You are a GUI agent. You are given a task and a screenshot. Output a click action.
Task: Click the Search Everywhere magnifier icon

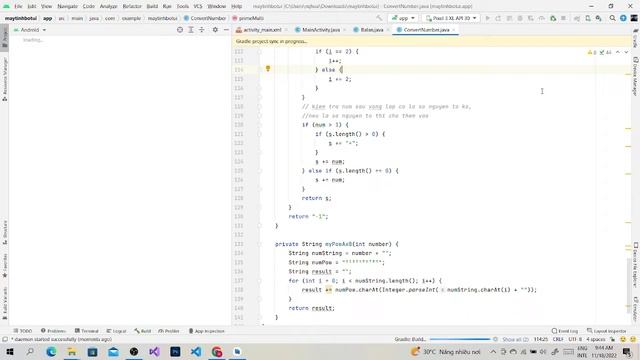click(612, 18)
